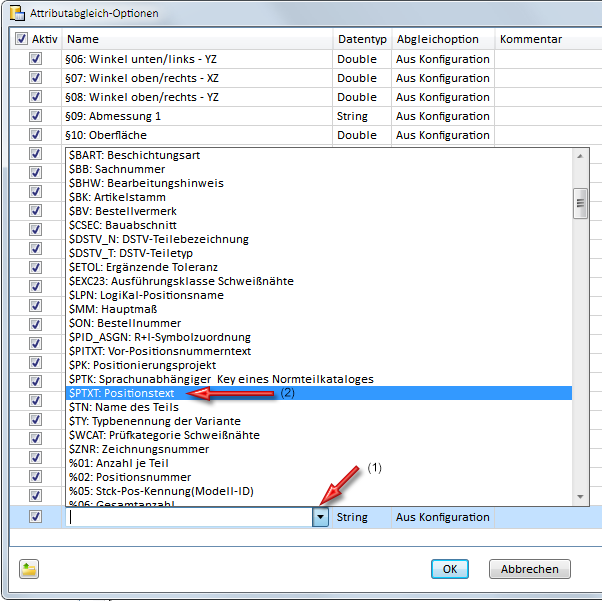The image size is (602, 601).
Task: Collapse the attribute name dropdown arrow
Action: [x=320, y=517]
